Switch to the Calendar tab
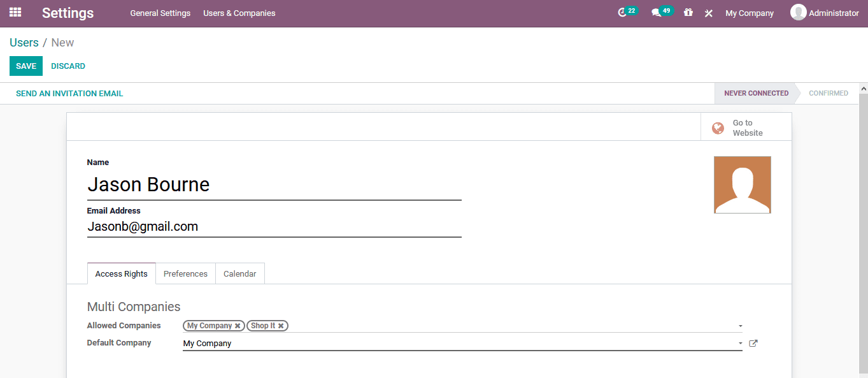This screenshot has height=378, width=868. (x=240, y=273)
